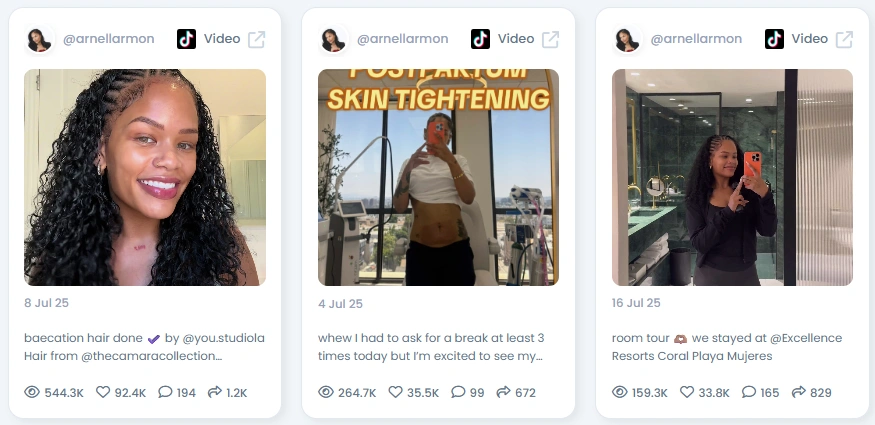This screenshot has height=425, width=875.
Task: Open @arnellarmon profile avatar on first card
Action: click(39, 40)
